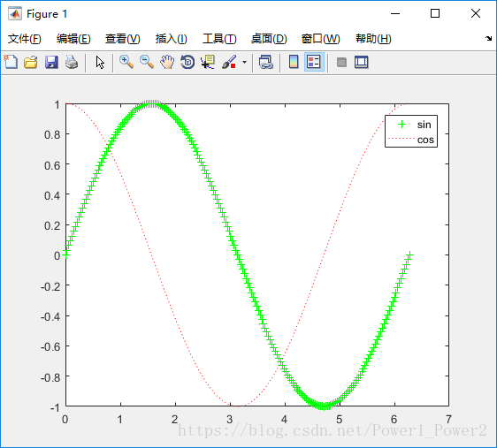Open a file with the folder icon
The width and height of the screenshot is (497, 448).
[31, 62]
